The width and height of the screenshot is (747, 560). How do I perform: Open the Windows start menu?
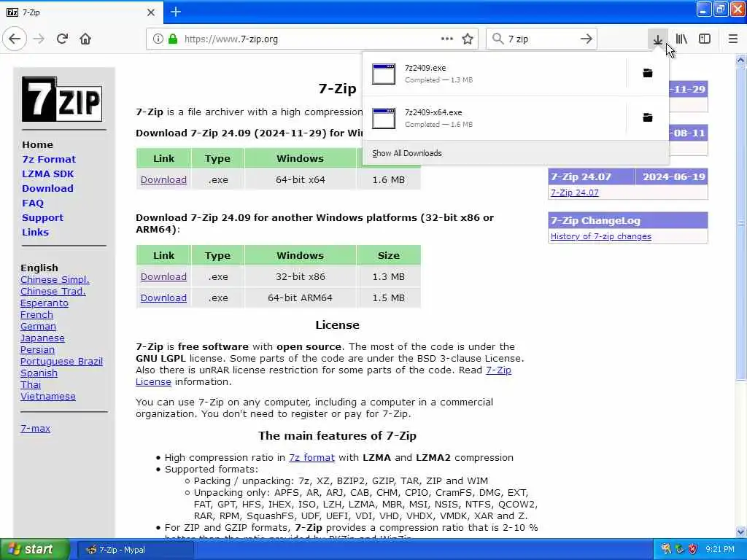(x=34, y=550)
